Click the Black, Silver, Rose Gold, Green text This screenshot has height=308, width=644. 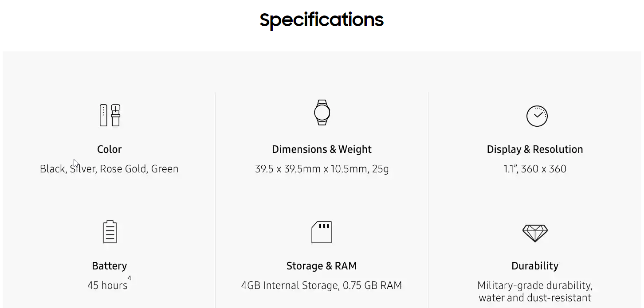(x=109, y=169)
